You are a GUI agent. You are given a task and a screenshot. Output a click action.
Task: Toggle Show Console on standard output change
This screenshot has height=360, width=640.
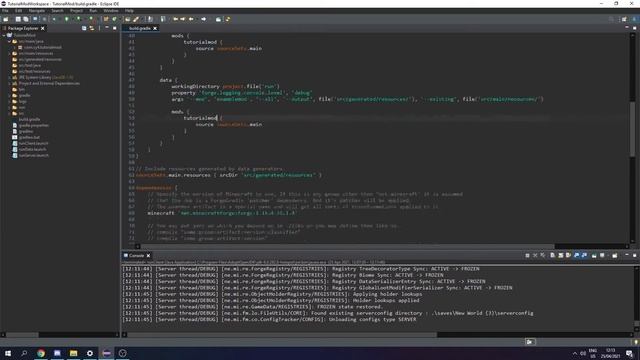point(576,256)
